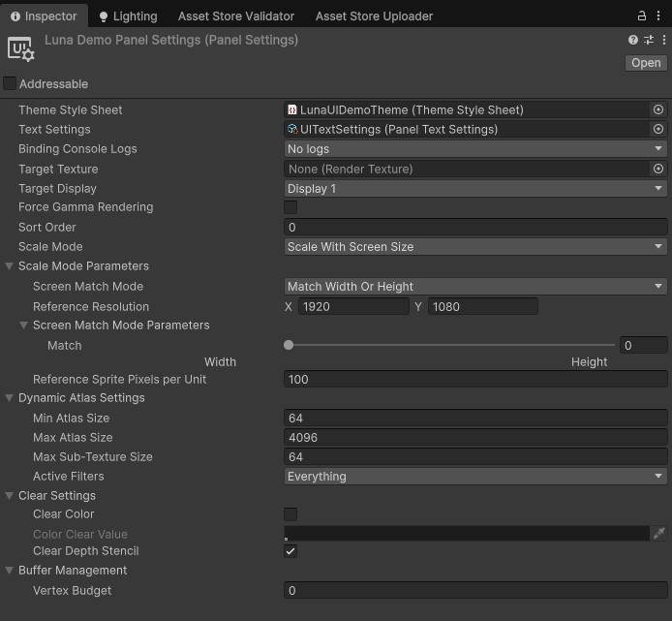Screen dimensions: 672x621
Task: Collapse Screen Match Mode Parameters foldout
Action: tap(23, 326)
